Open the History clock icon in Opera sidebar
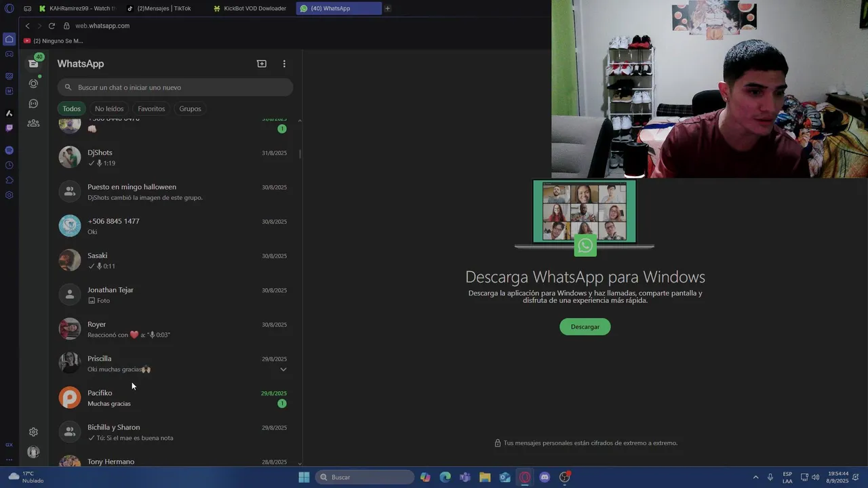Viewport: 868px width, 488px height. [x=9, y=165]
